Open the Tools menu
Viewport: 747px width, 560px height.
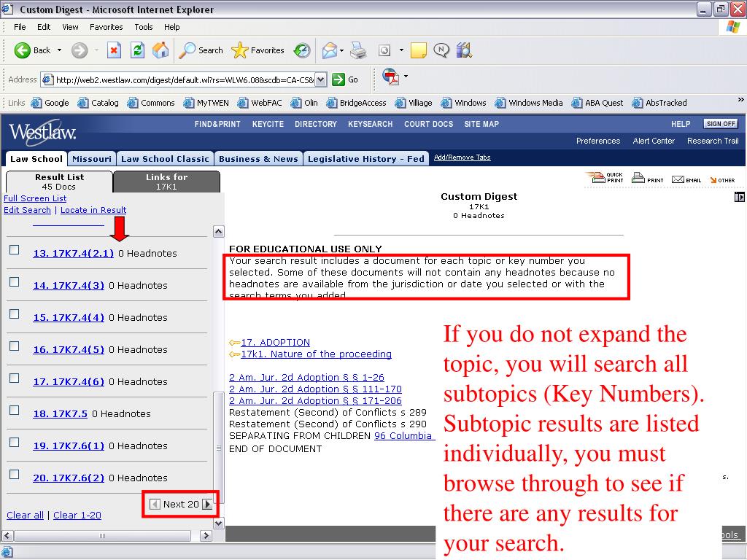(144, 27)
